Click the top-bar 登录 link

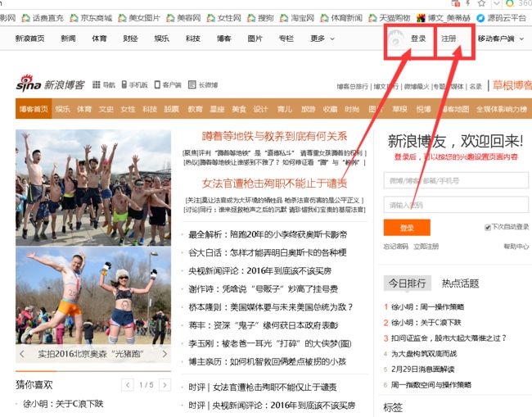[x=418, y=39]
